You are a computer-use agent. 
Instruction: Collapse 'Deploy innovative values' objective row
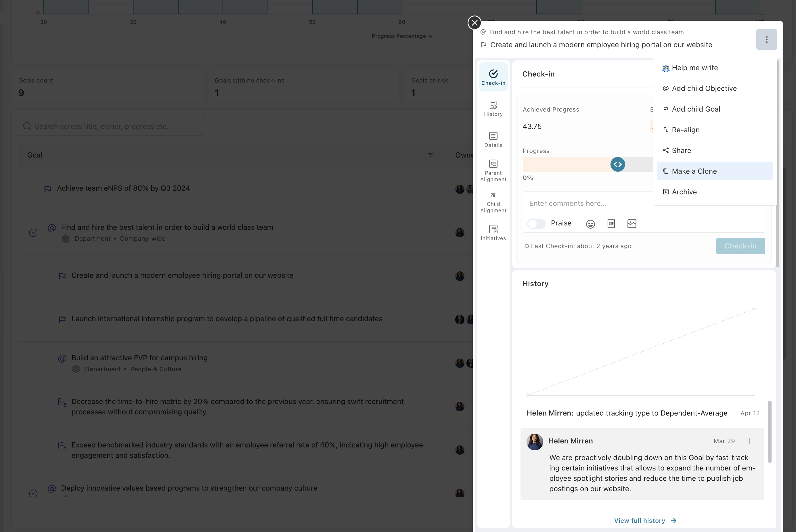click(x=33, y=493)
